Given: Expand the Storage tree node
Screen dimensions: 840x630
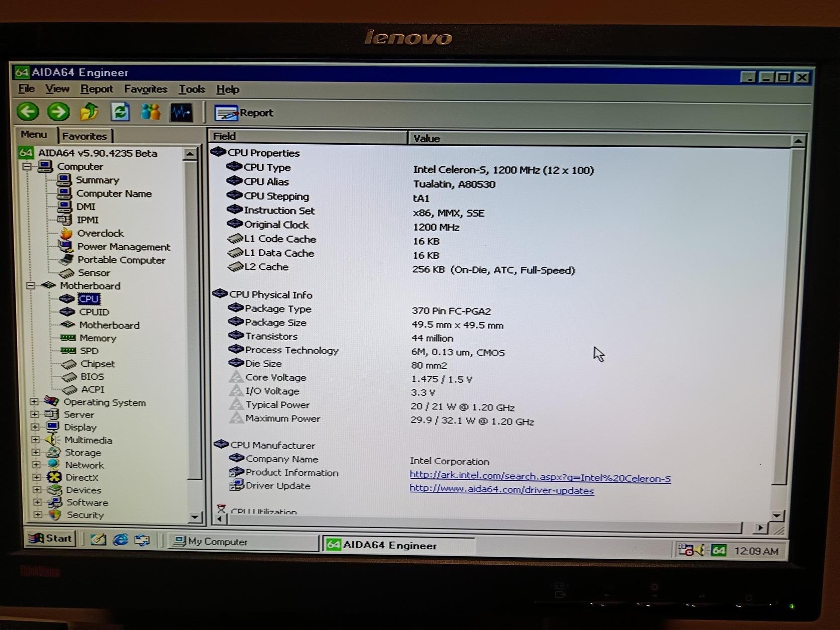Looking at the screenshot, I should pyautogui.click(x=36, y=452).
